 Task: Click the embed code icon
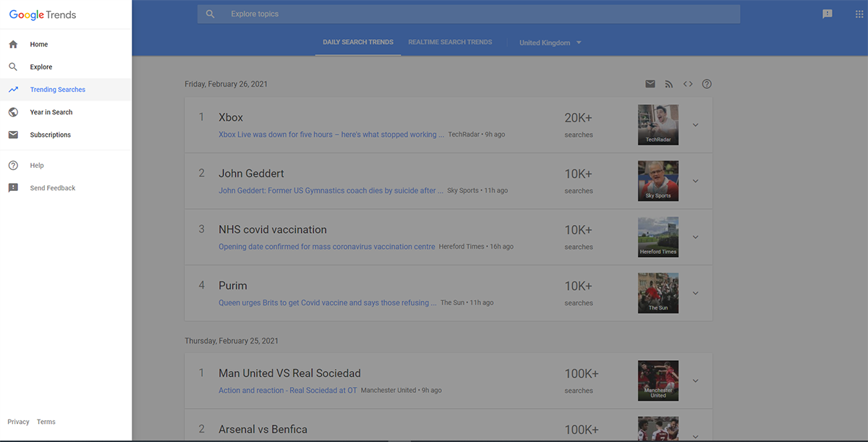click(688, 84)
